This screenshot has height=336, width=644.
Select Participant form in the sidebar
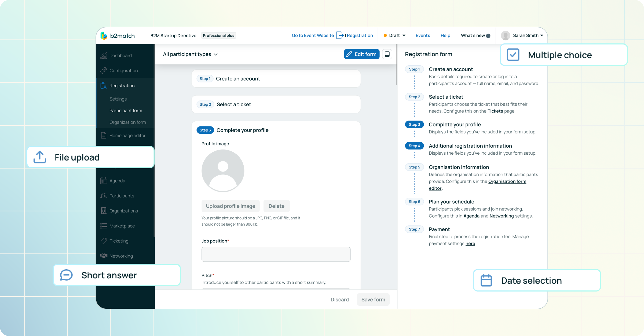pyautogui.click(x=126, y=110)
